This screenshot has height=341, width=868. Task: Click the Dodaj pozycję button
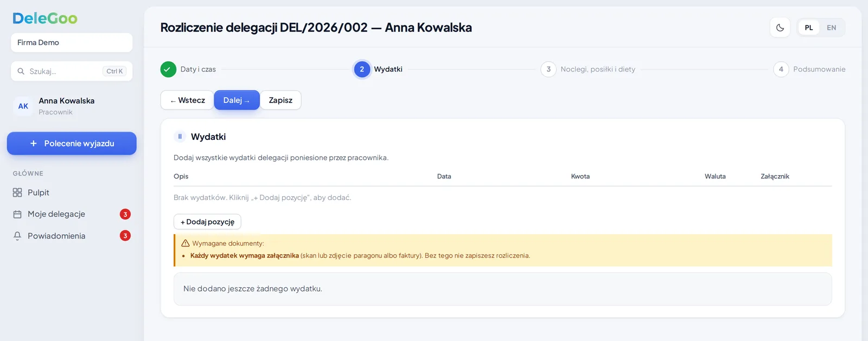(207, 222)
